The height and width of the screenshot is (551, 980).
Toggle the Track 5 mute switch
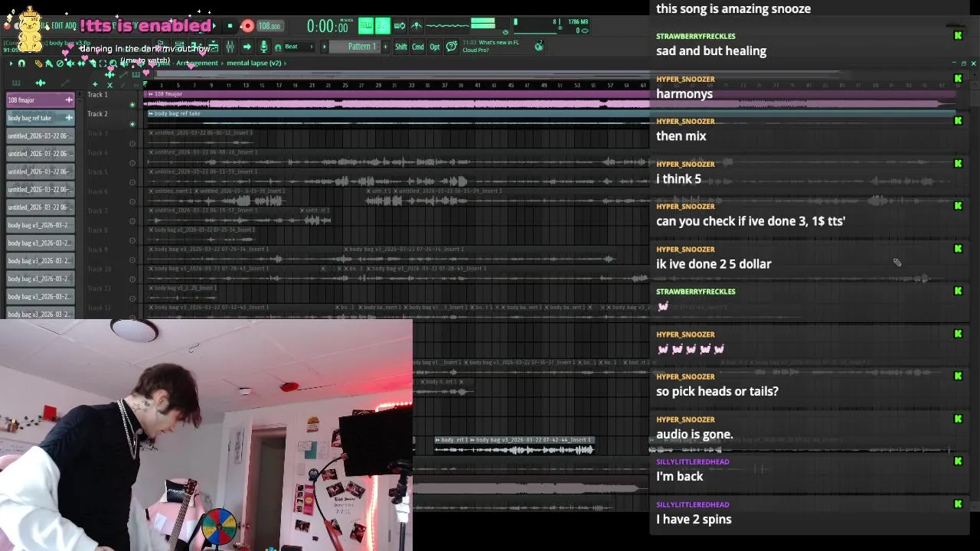132,182
